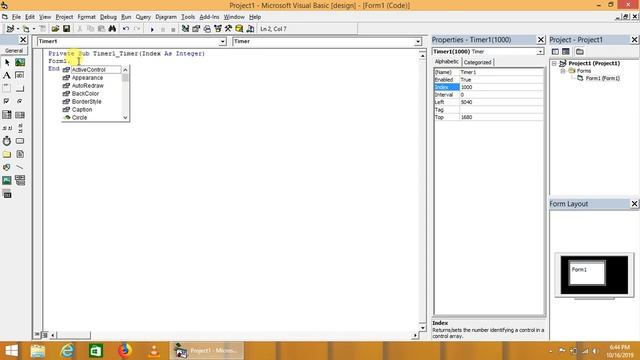Image resolution: width=640 pixels, height=360 pixels.
Task: Open the Timer1 object dropdown
Action: pos(222,42)
